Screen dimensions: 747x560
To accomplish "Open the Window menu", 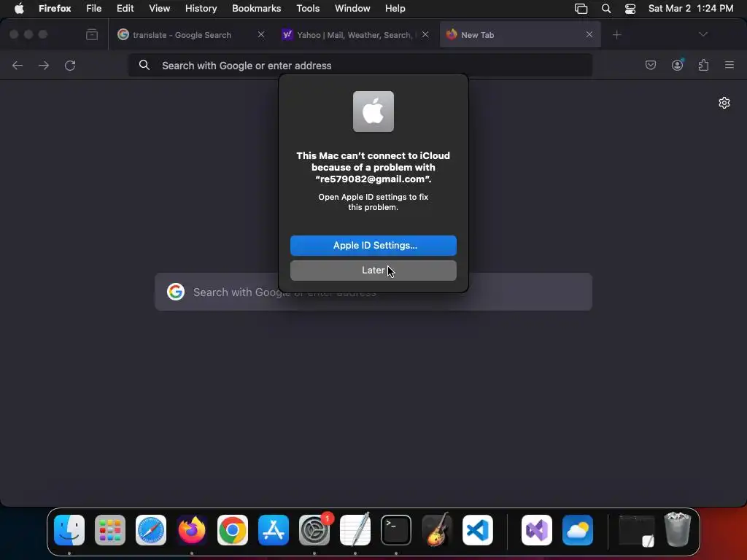I will coord(352,8).
